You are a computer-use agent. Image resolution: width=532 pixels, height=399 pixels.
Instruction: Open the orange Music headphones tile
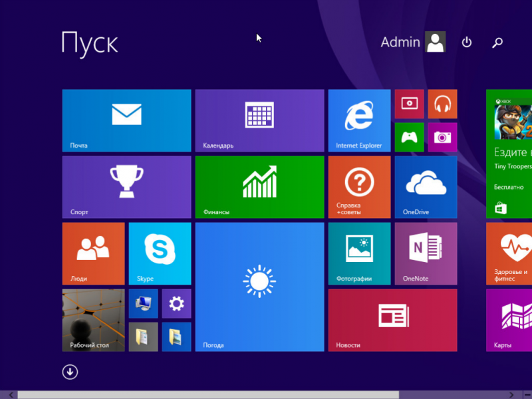(442, 104)
